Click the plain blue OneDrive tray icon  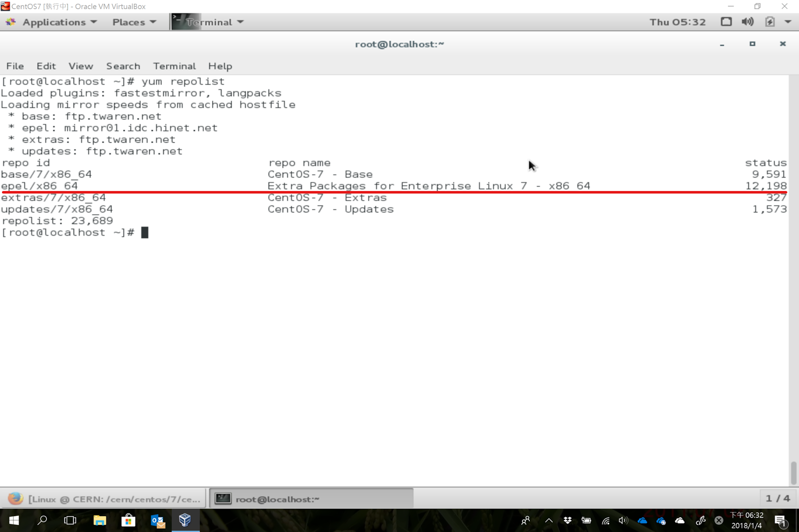tap(642, 521)
